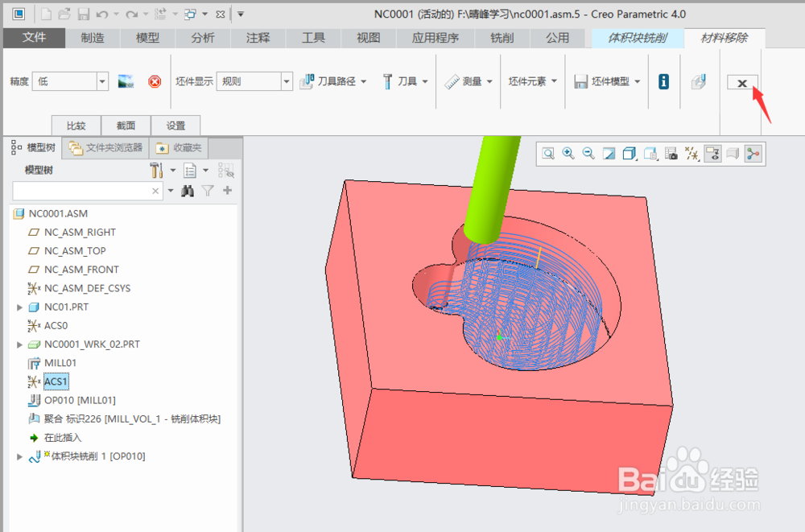Click the 比较 compare button
Image resolution: width=805 pixels, height=532 pixels.
[76, 126]
